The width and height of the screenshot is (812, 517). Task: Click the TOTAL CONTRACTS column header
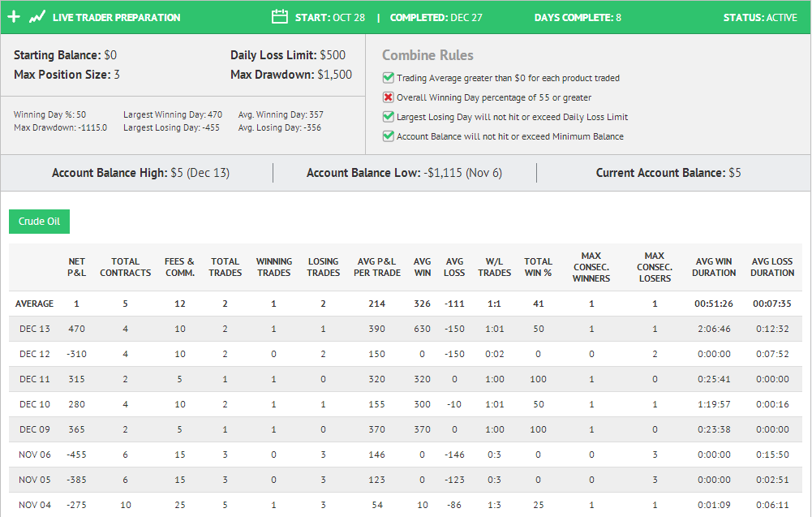coord(125,267)
